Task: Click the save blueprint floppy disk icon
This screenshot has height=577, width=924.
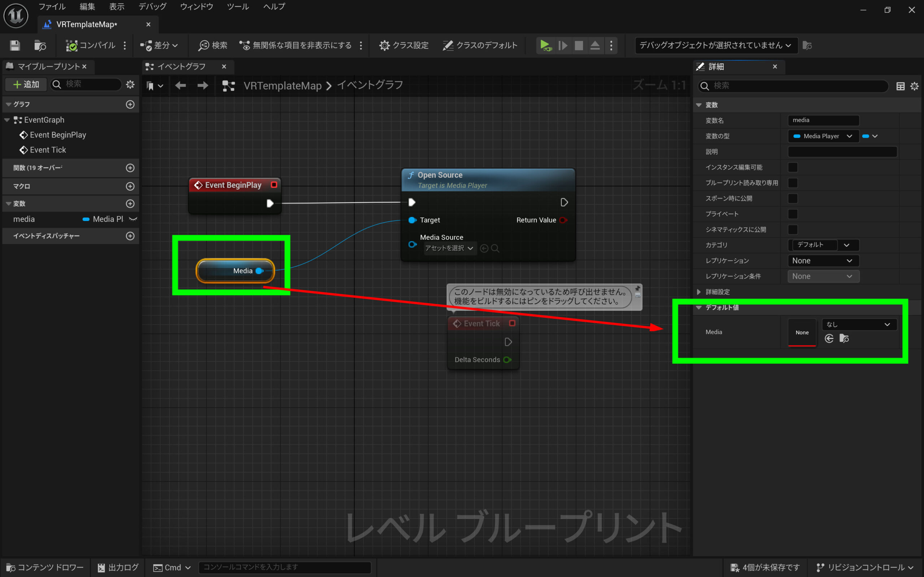Action: 15,45
